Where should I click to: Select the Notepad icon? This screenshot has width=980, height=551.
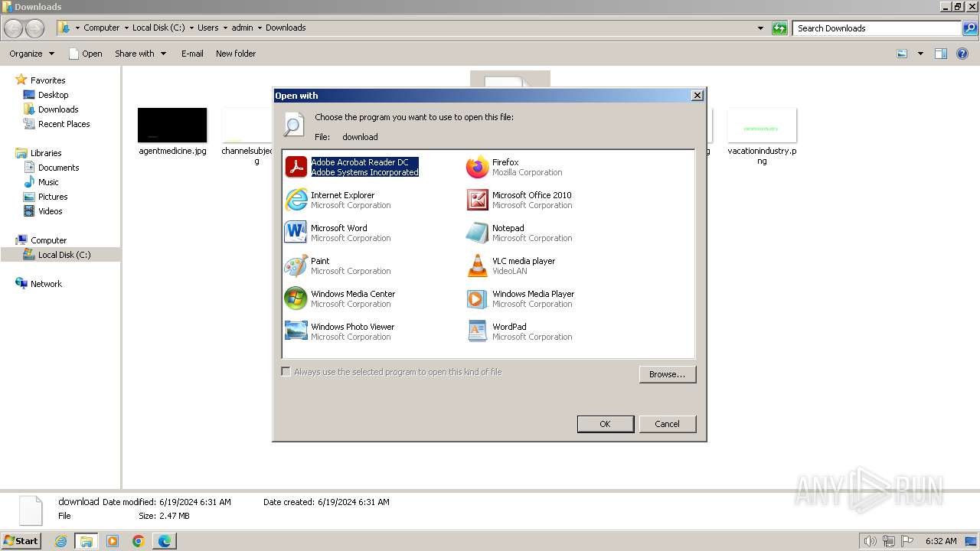point(477,233)
